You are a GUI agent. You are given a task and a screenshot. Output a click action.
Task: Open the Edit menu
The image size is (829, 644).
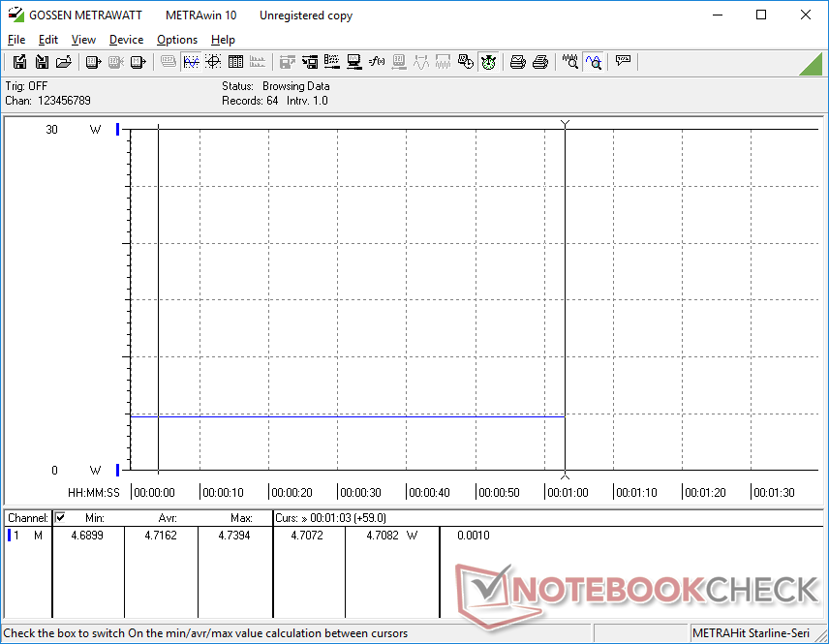tap(48, 40)
